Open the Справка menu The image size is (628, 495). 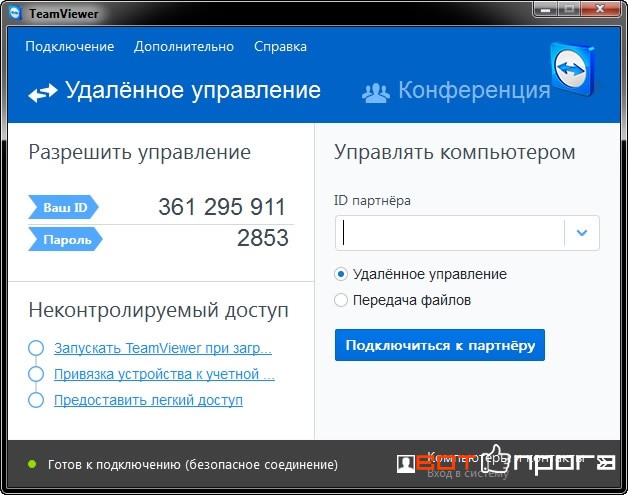tap(280, 46)
